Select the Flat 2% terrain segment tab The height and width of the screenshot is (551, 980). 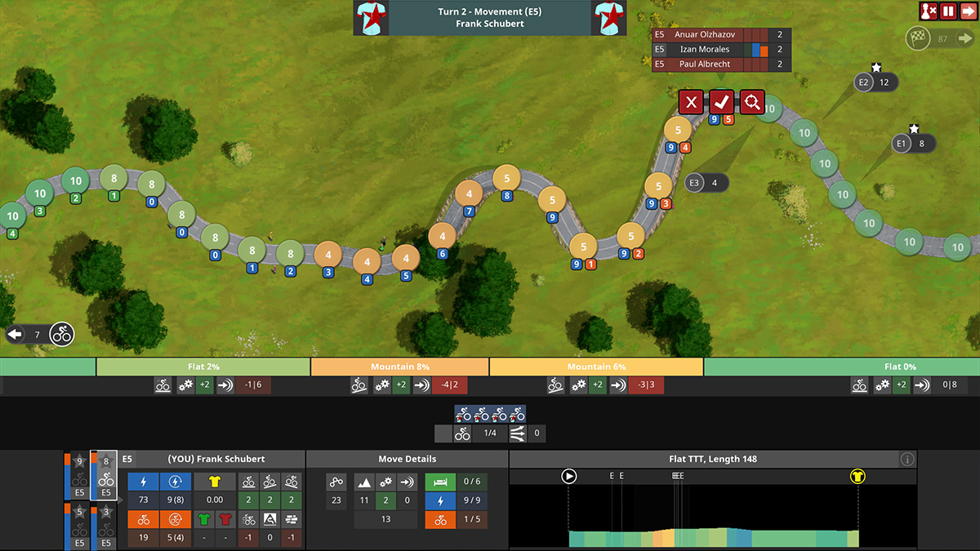point(203,367)
